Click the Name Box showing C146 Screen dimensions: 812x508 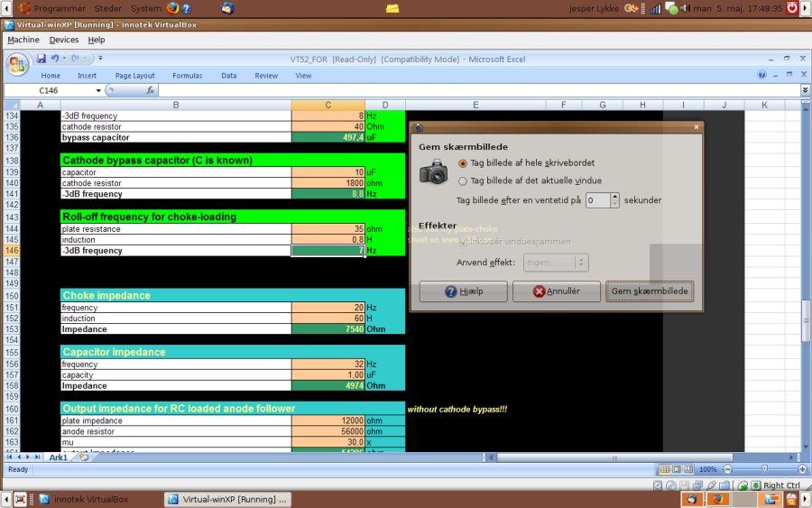tap(50, 90)
